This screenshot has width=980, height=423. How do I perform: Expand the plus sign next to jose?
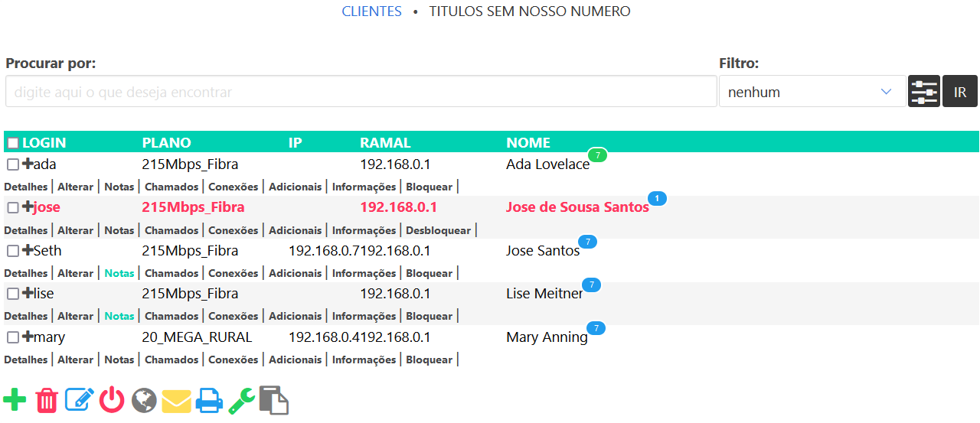(28, 207)
